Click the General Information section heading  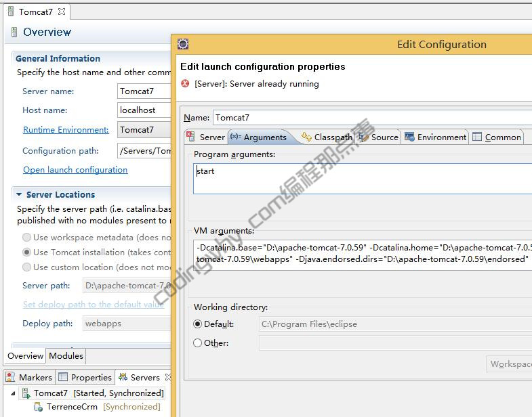(58, 58)
